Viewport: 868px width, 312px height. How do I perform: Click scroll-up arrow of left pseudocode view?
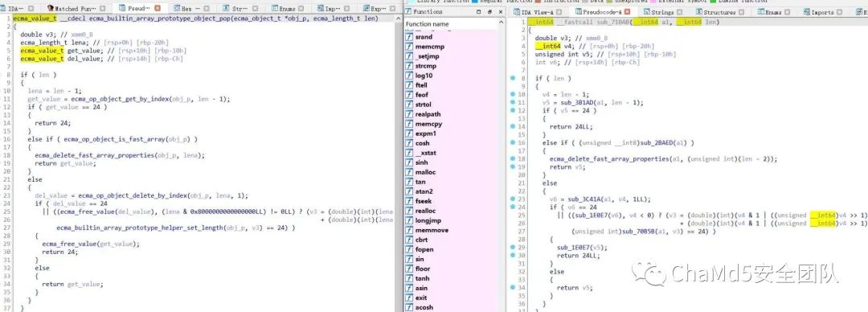click(x=398, y=18)
